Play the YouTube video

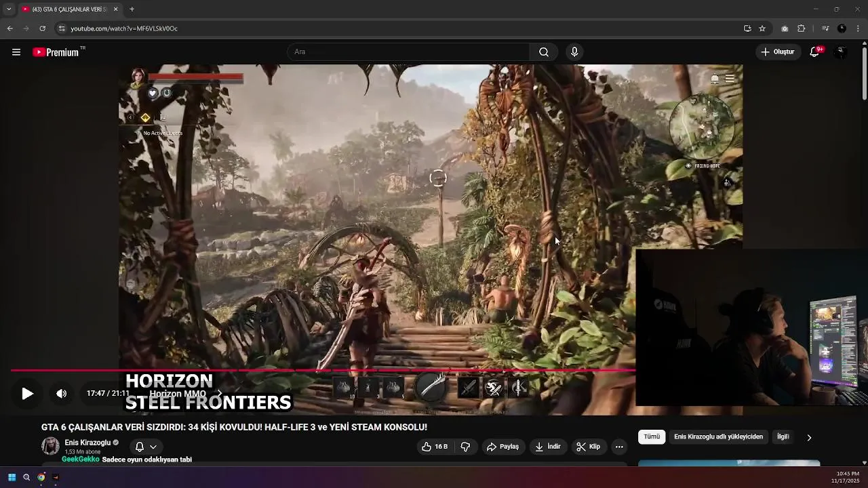click(x=27, y=394)
